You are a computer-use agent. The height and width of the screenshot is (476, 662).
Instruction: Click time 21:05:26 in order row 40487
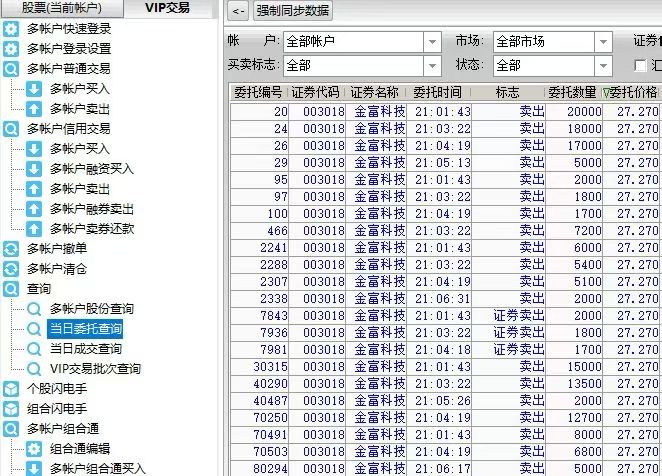pyautogui.click(x=442, y=401)
